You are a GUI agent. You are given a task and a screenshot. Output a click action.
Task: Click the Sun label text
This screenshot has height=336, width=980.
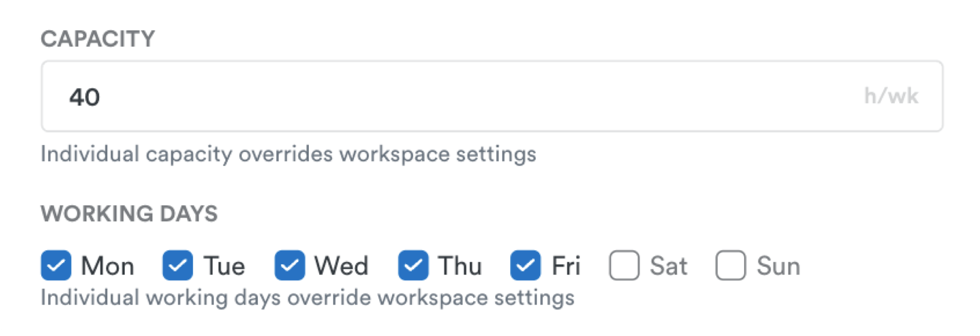pyautogui.click(x=778, y=266)
